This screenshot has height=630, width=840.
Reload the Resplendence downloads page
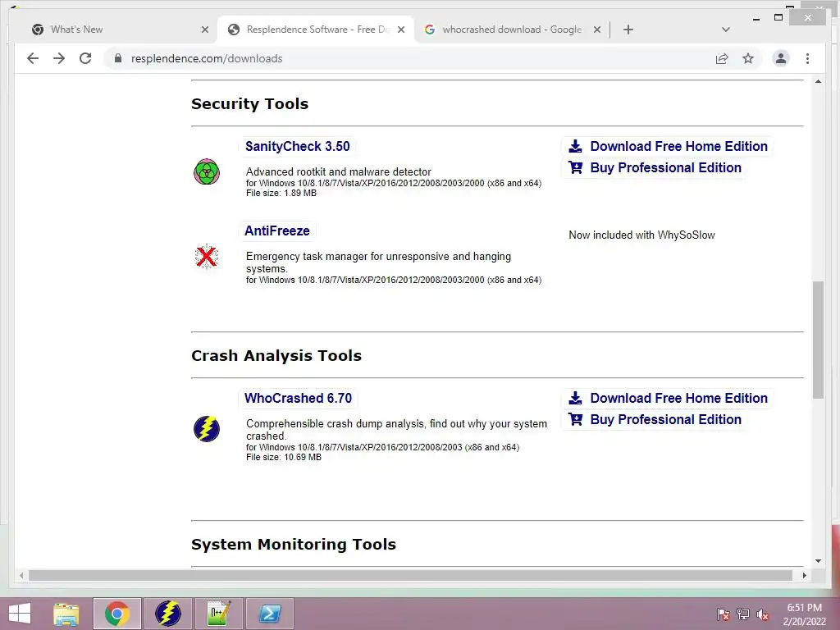[85, 58]
